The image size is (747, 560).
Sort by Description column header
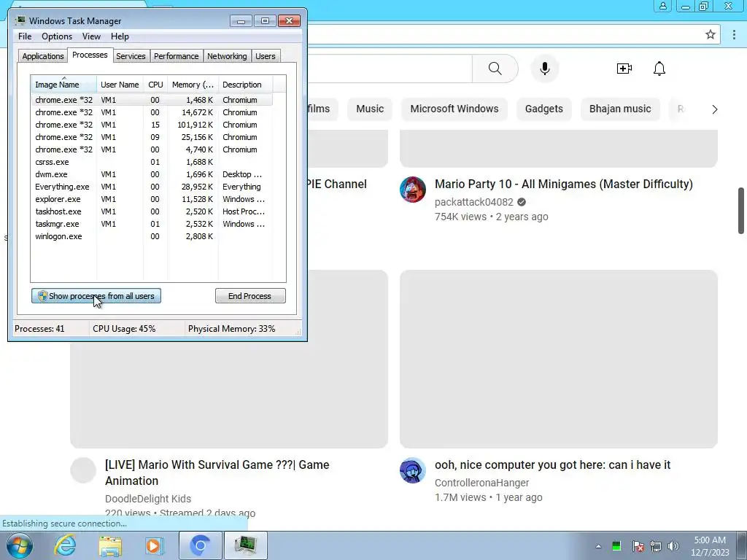pos(245,85)
